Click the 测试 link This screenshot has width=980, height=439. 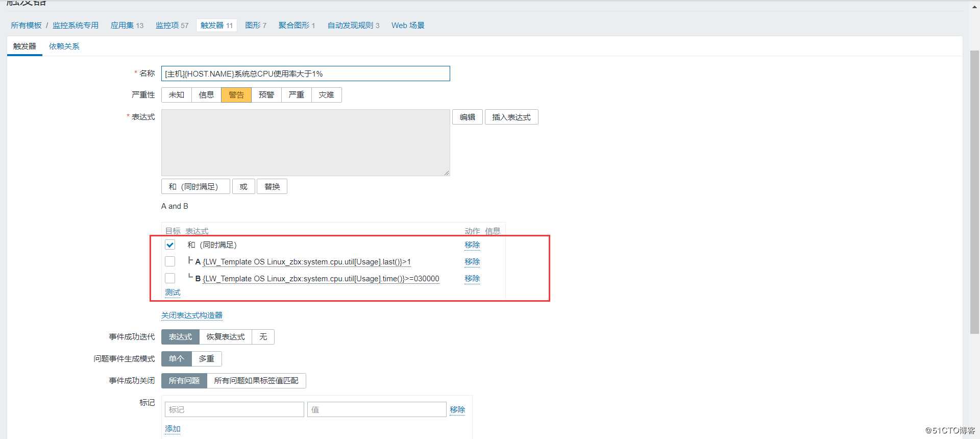[173, 292]
